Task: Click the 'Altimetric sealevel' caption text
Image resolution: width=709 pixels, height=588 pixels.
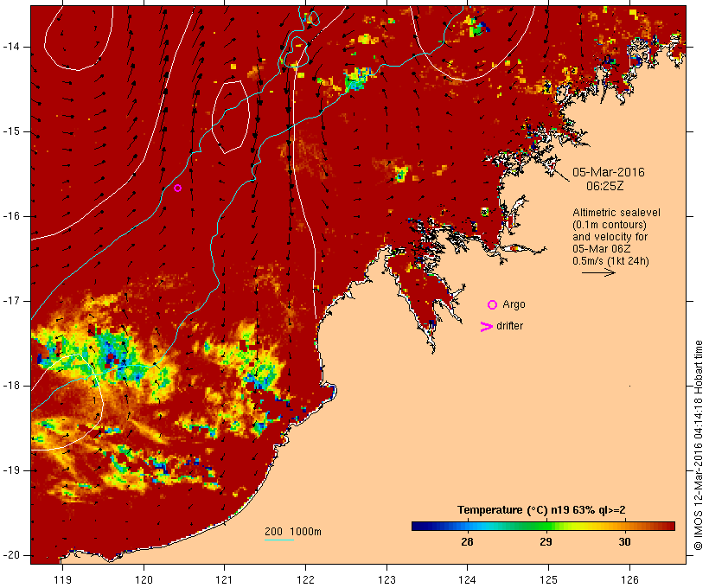Action: (x=616, y=213)
